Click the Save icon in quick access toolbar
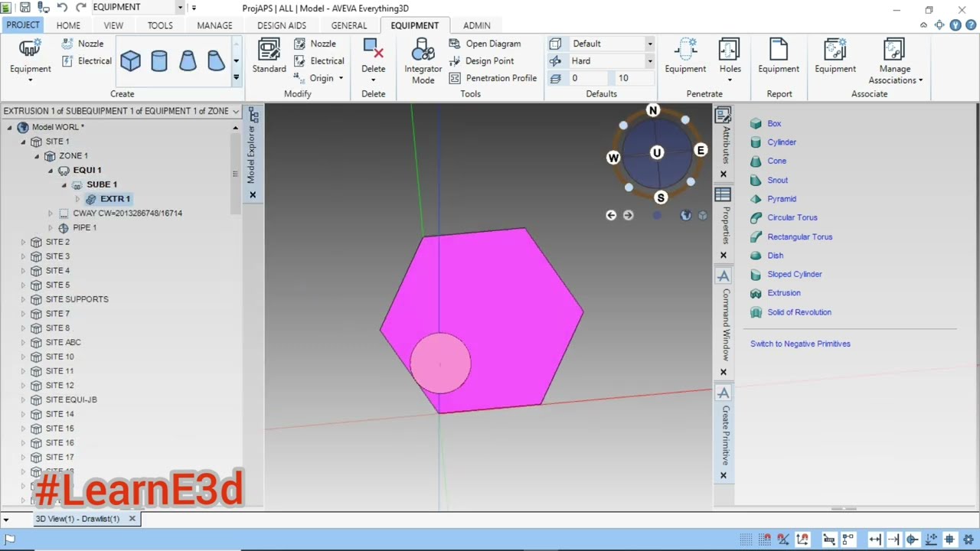Viewport: 980px width, 551px height. coord(24,8)
